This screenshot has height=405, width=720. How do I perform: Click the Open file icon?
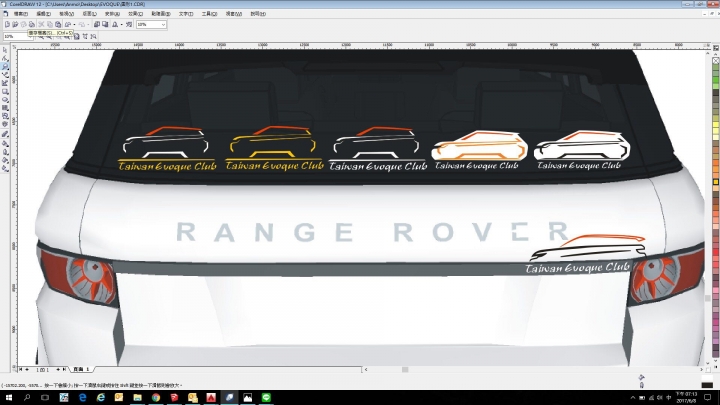pos(15,24)
